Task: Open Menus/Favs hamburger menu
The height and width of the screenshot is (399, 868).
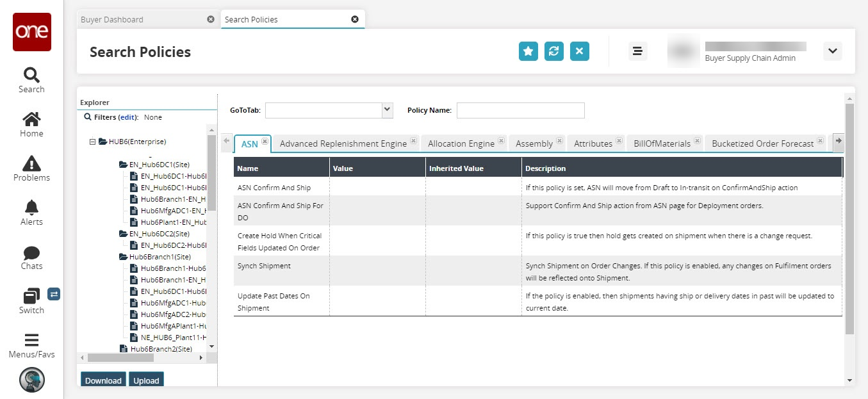Action: 31,341
